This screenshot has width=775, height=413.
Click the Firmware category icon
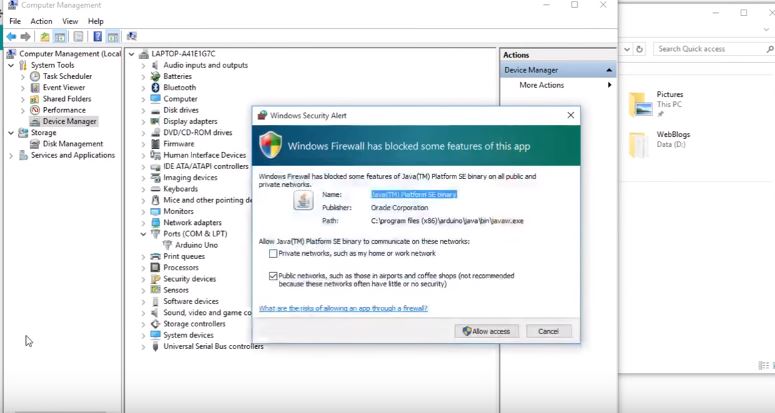[x=155, y=144]
